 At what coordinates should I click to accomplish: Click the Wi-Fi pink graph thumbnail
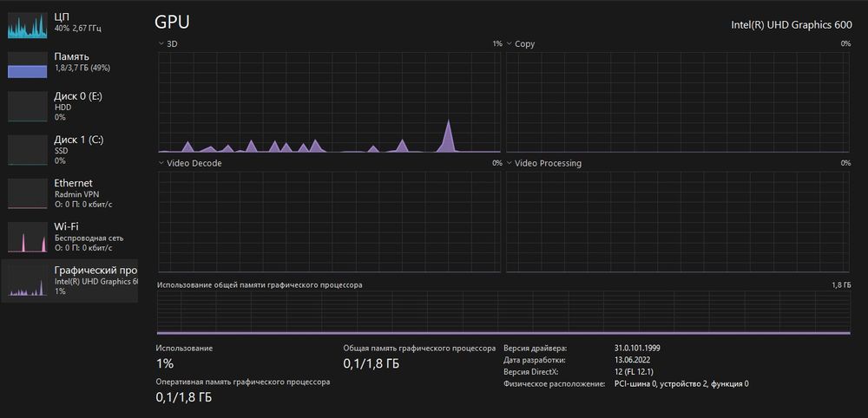tap(28, 238)
